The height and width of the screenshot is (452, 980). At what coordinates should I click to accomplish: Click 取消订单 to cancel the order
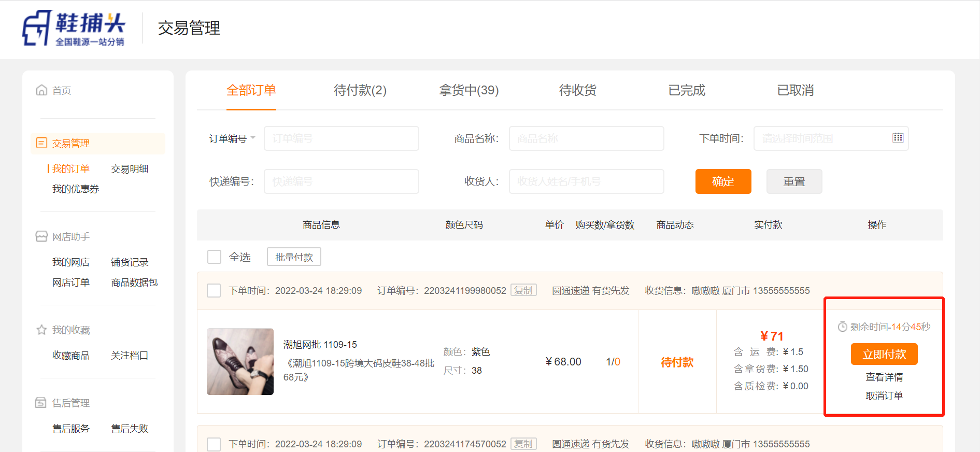coord(884,396)
